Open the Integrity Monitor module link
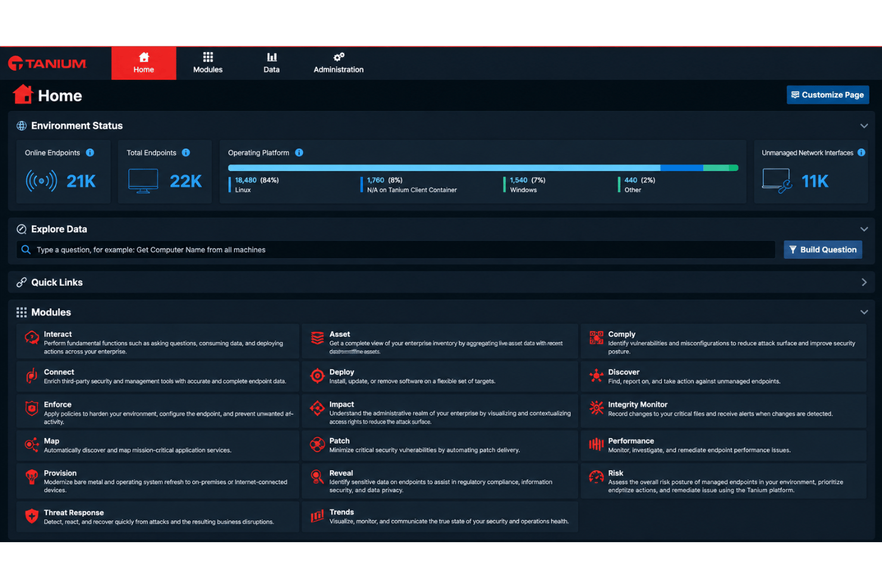This screenshot has width=882, height=588. click(638, 405)
